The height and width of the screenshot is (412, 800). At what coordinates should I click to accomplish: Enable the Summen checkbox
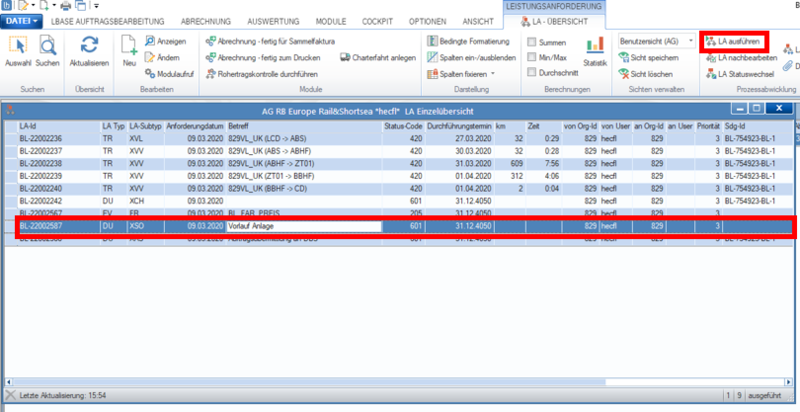[x=532, y=42]
